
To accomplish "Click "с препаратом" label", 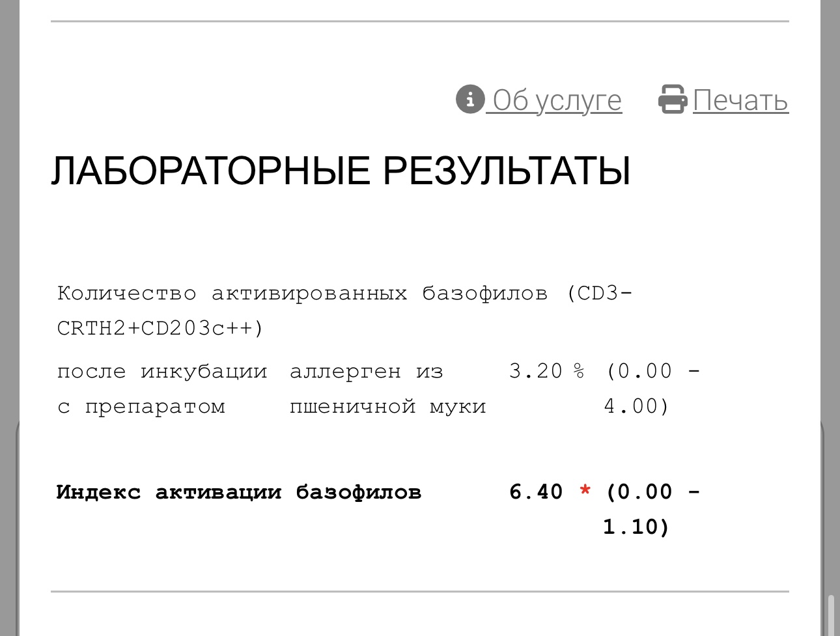I will point(141,406).
